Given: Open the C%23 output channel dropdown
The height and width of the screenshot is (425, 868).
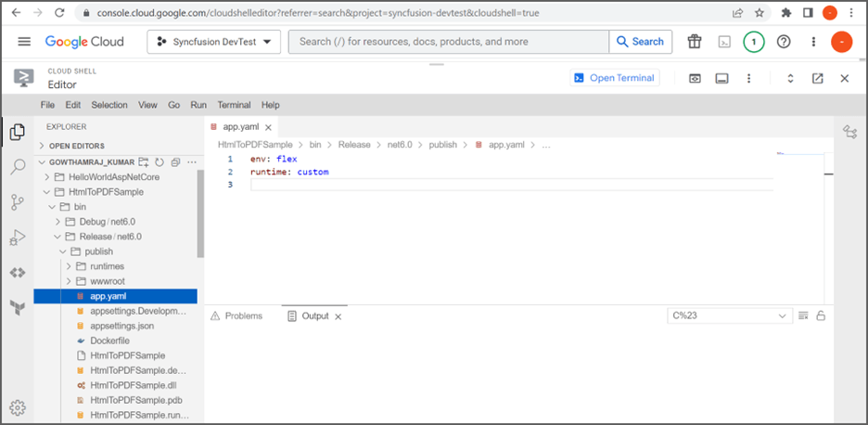Looking at the screenshot, I should coord(730,316).
